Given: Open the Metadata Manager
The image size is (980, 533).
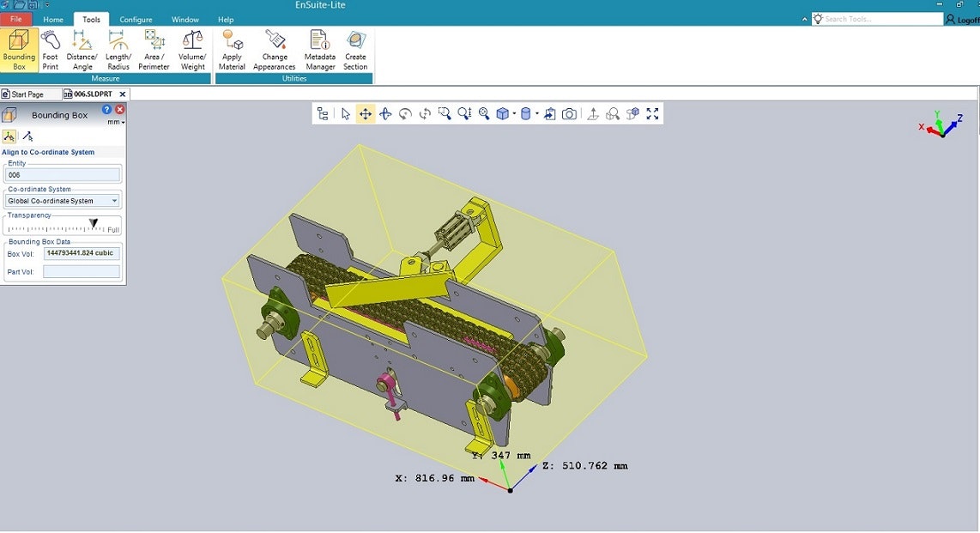Looking at the screenshot, I should point(320,50).
